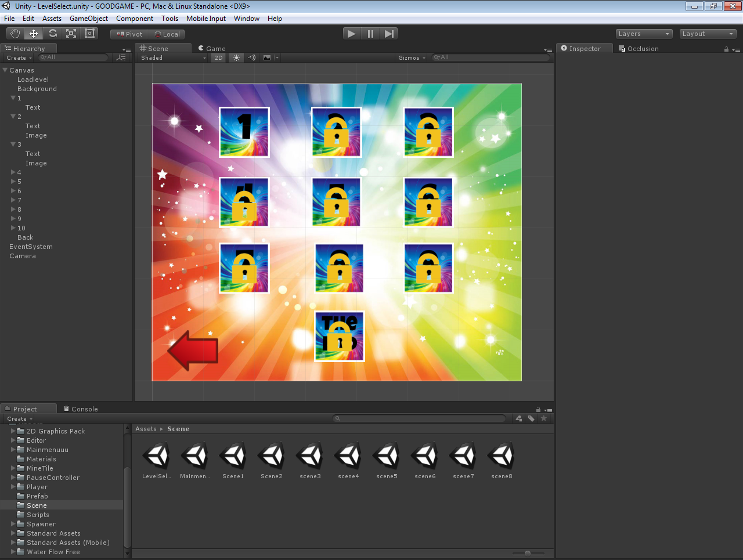Toggle 2D scene view mode
Viewport: 743px width, 560px height.
pos(218,57)
